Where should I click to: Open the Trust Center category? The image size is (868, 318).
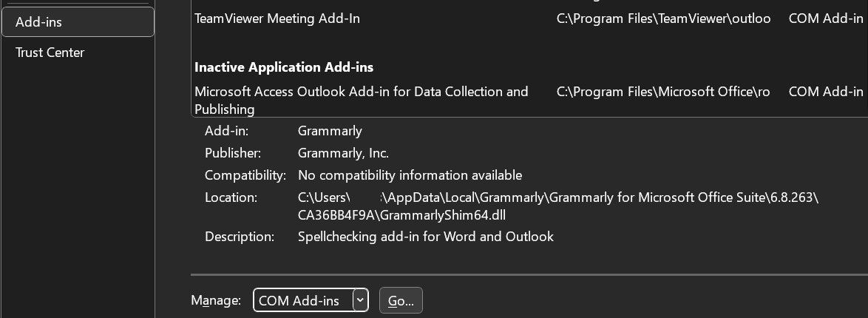pyautogui.click(x=50, y=53)
